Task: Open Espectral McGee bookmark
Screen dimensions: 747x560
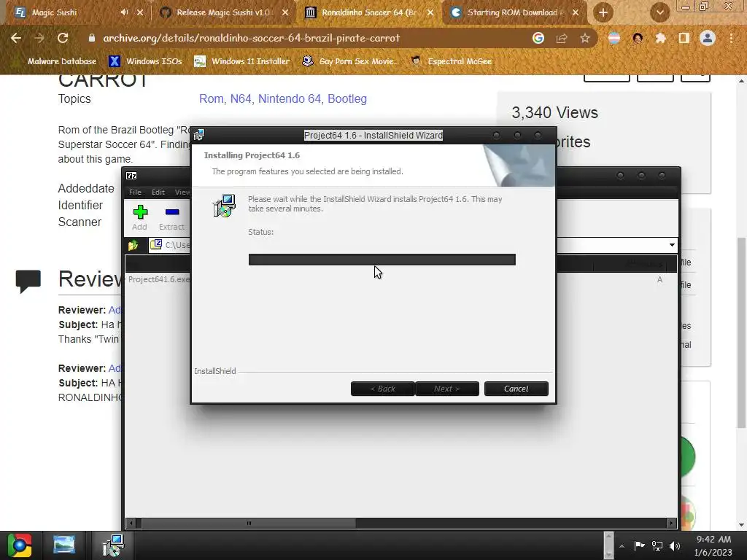Action: (x=451, y=61)
